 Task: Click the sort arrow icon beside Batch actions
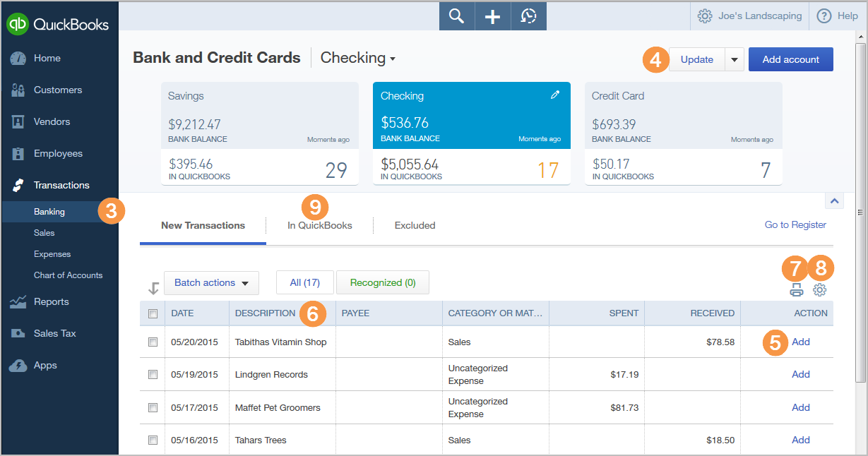(153, 288)
